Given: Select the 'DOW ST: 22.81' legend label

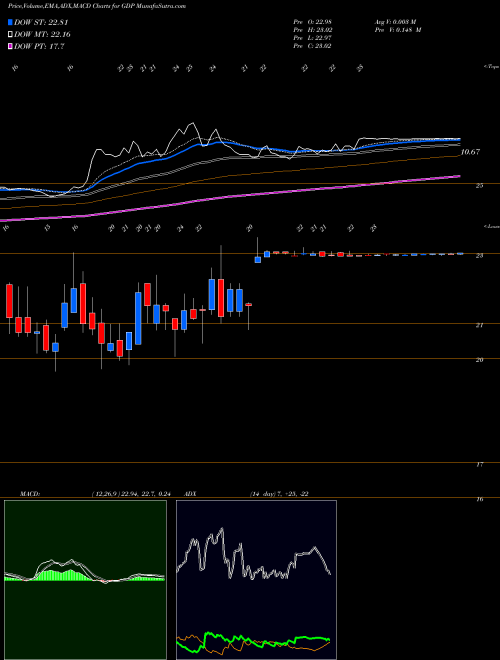Looking at the screenshot, I should click(x=41, y=22).
